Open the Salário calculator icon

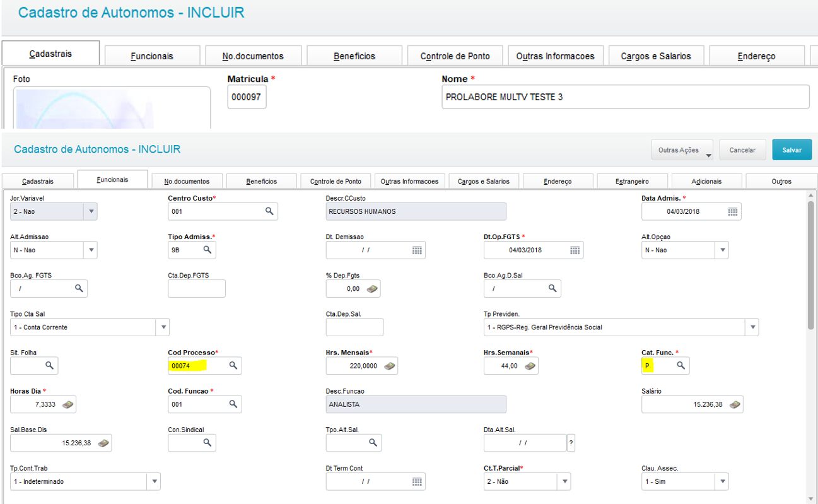coord(734,405)
